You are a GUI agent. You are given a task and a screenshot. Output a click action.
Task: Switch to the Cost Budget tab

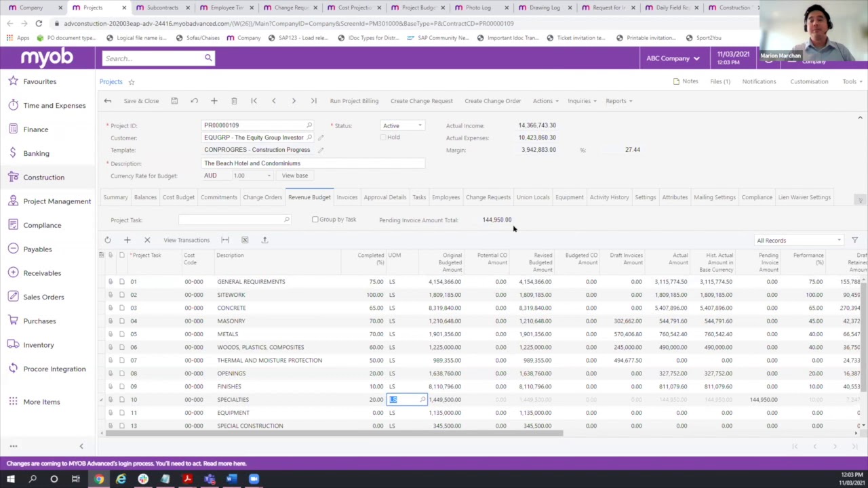[178, 197]
